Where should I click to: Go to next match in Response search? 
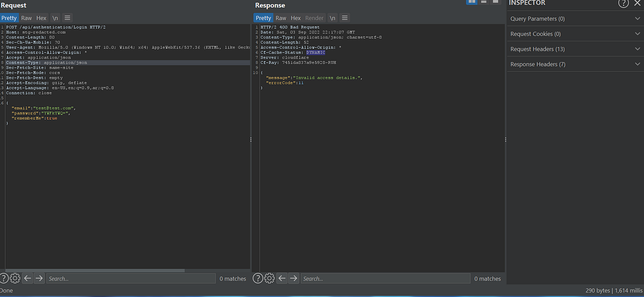click(x=294, y=278)
